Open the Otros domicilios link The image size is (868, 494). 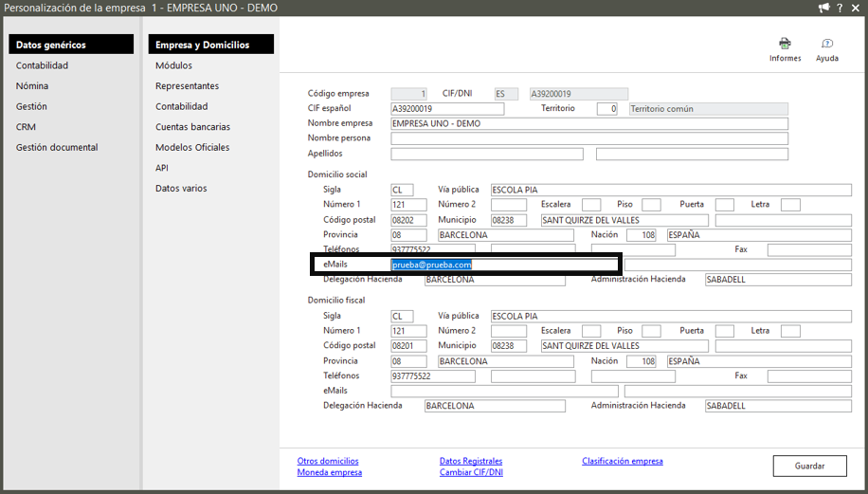pyautogui.click(x=328, y=461)
